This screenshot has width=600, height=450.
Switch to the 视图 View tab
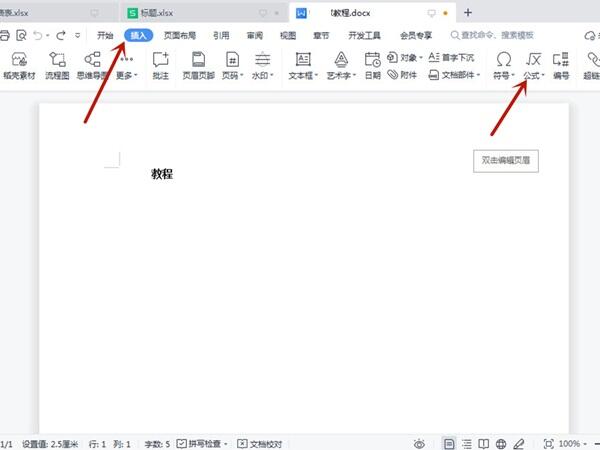[x=288, y=36]
